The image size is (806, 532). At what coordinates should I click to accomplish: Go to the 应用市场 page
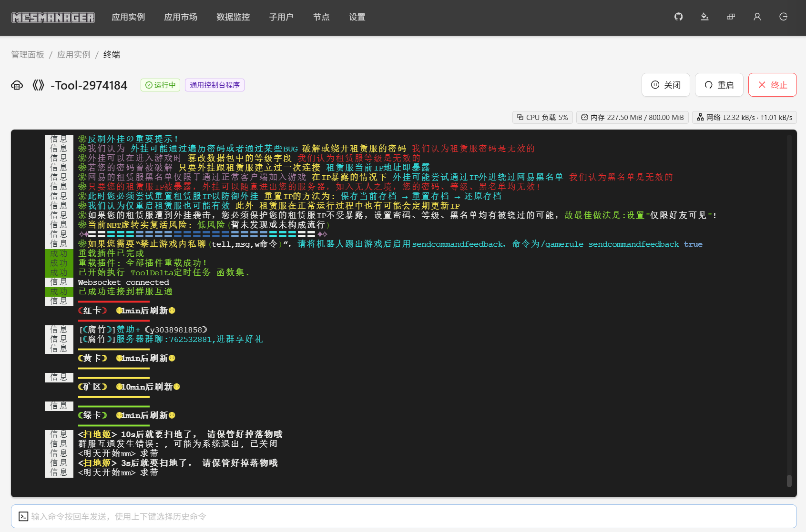pos(181,17)
